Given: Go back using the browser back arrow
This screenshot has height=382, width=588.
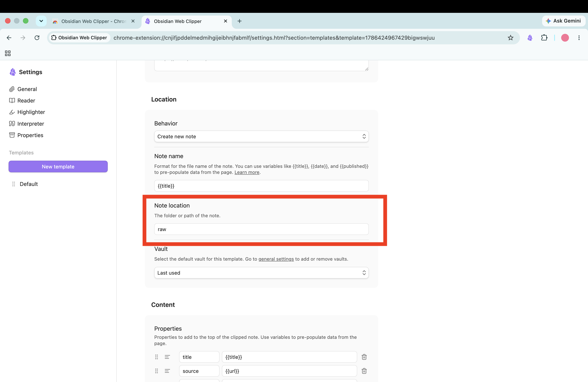Looking at the screenshot, I should coord(9,38).
